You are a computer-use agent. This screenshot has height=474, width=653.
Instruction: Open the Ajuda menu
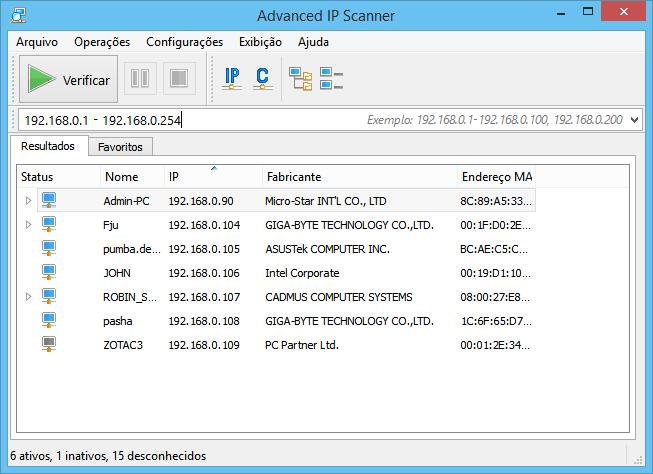point(313,42)
